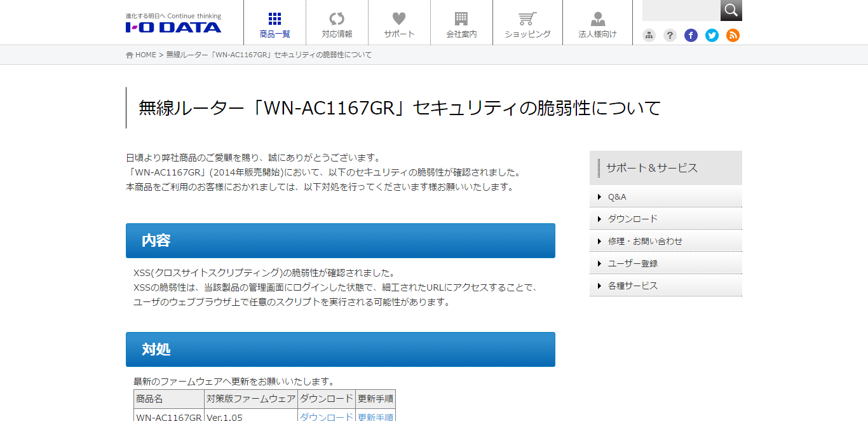868x421 pixels.
Task: Click the ユーザー登録 row arrow
Action: 600,263
